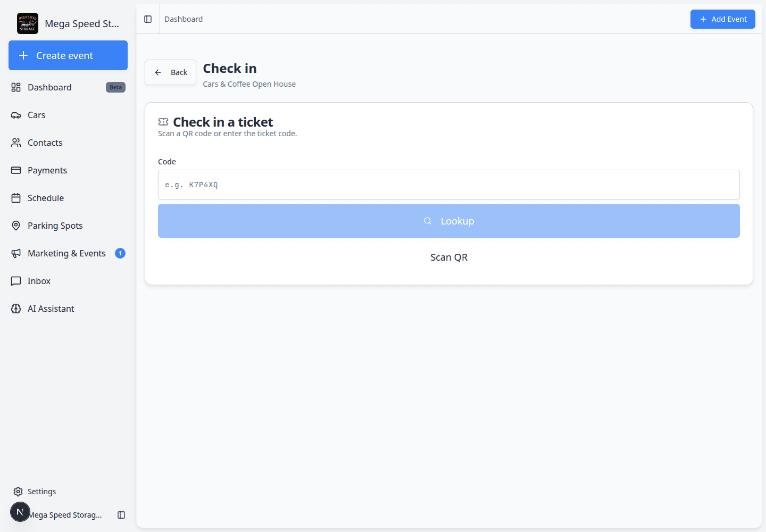The height and width of the screenshot is (532, 766).
Task: Click the Mega Speed Storage logo
Action: point(28,23)
